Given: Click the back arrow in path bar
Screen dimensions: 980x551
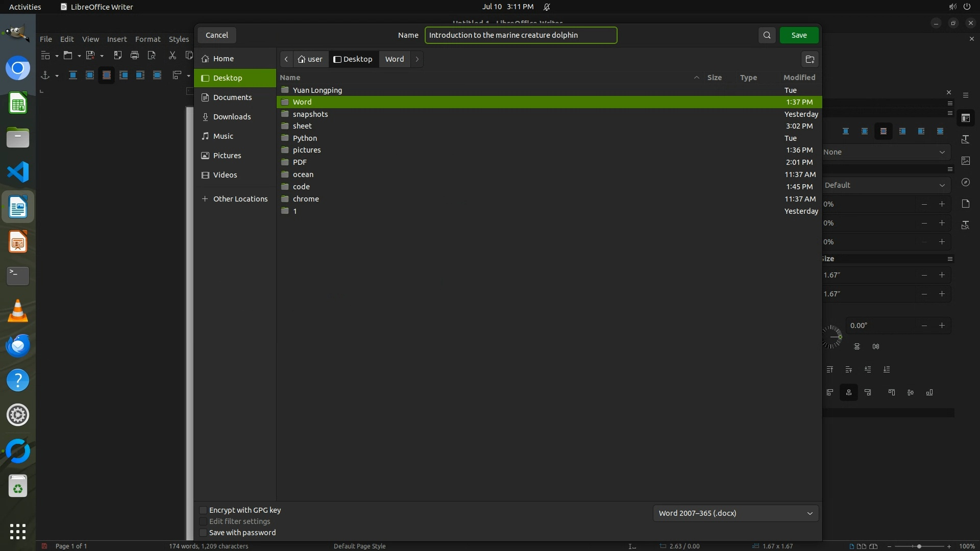Looking at the screenshot, I should [286, 59].
